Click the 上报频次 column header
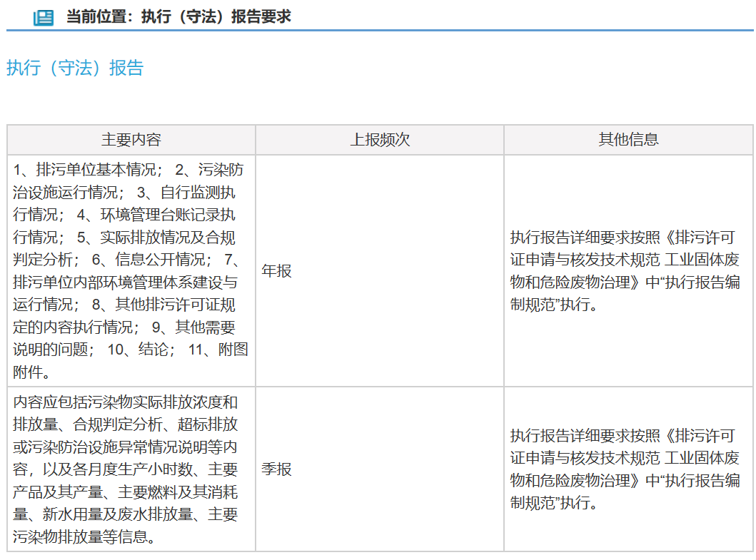 [x=379, y=140]
